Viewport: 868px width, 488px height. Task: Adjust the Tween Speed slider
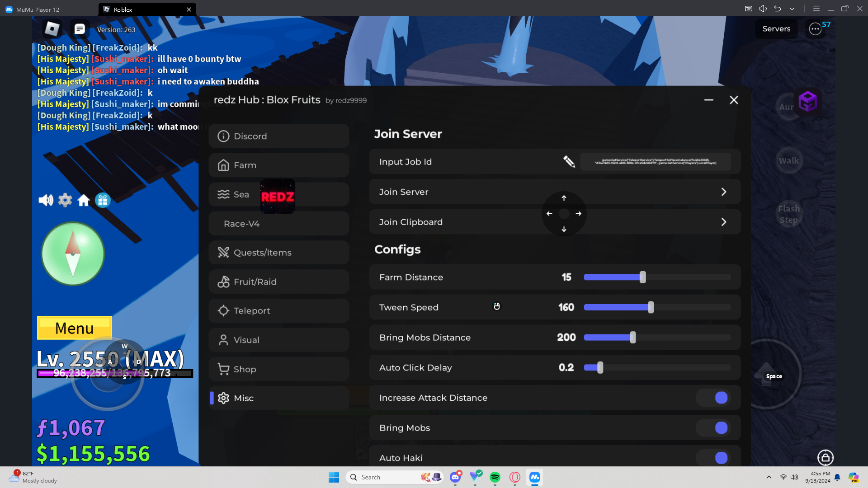point(657,307)
